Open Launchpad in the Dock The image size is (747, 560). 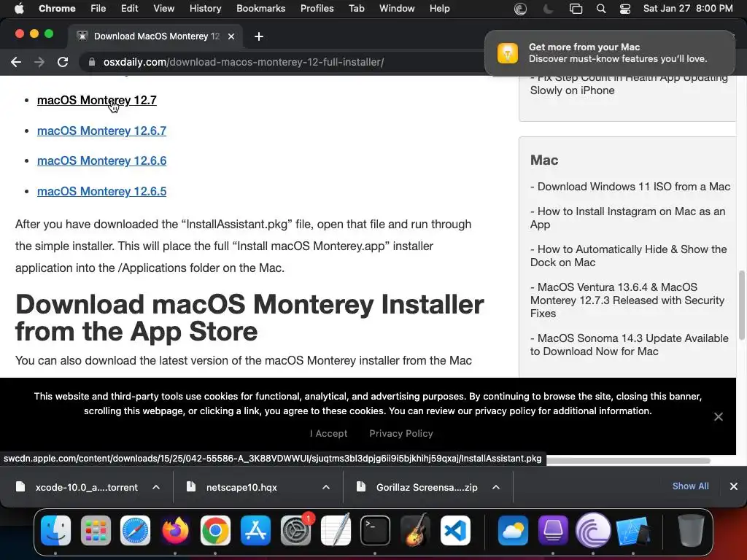[96, 530]
